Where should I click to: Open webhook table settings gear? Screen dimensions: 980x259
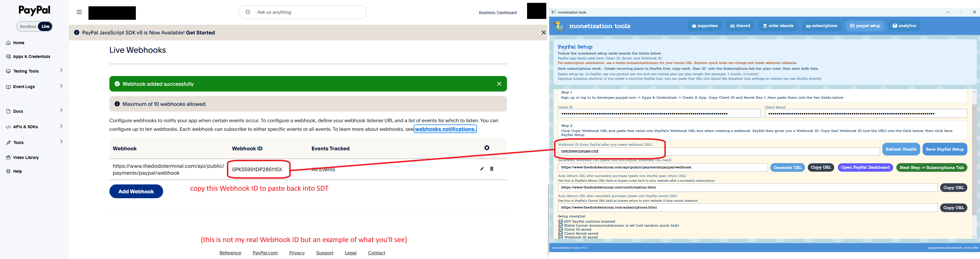[487, 148]
